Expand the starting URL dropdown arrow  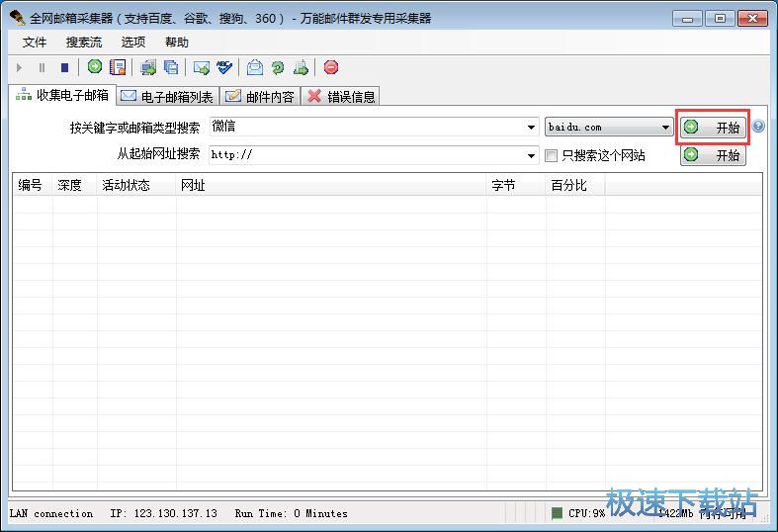click(532, 156)
